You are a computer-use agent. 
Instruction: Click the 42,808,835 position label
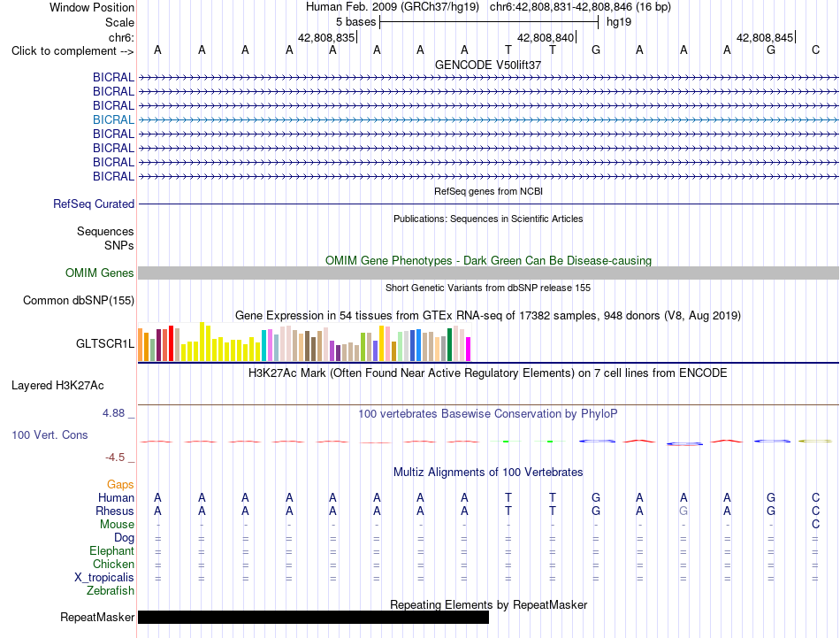(x=326, y=37)
